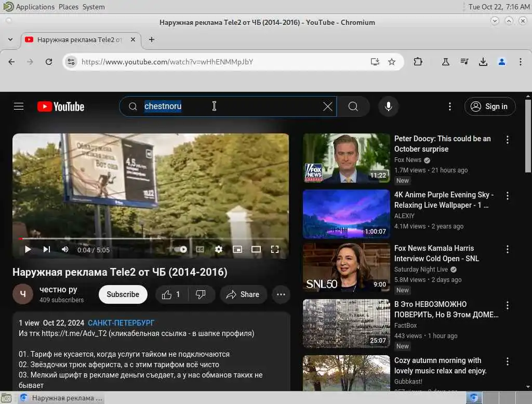
Task: Toggle autoplay switch in player
Action: point(180,250)
